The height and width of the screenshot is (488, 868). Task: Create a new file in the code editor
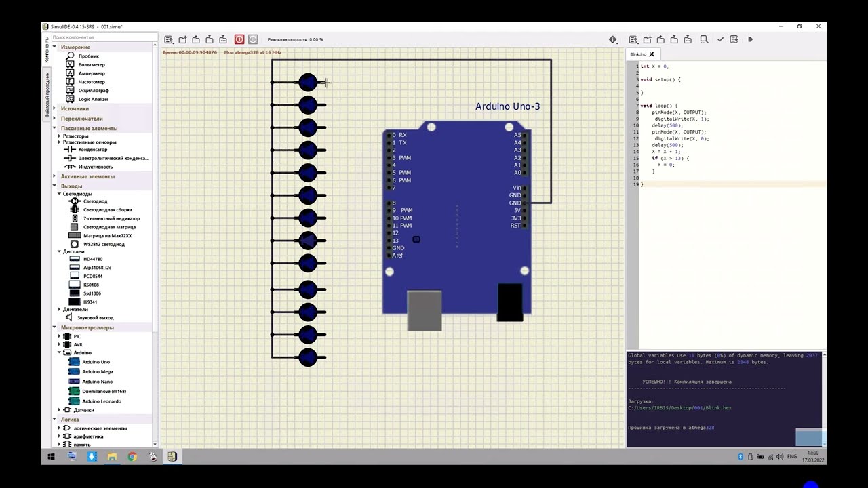tap(648, 40)
